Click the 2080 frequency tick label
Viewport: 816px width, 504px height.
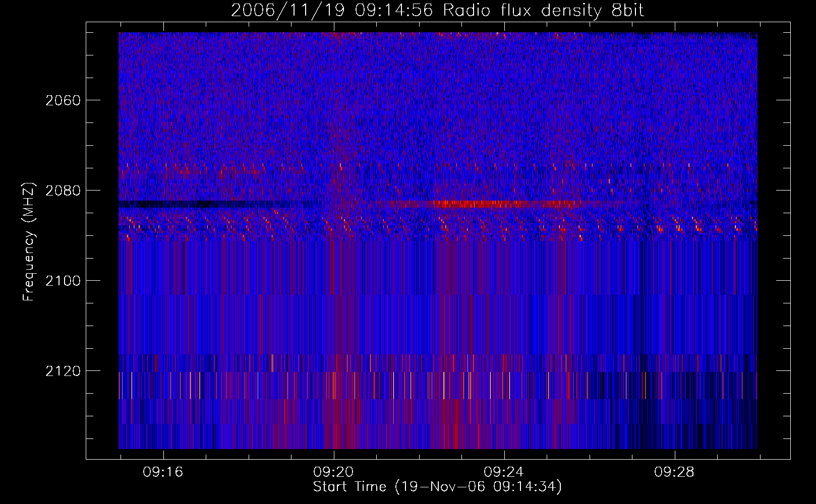click(x=63, y=191)
